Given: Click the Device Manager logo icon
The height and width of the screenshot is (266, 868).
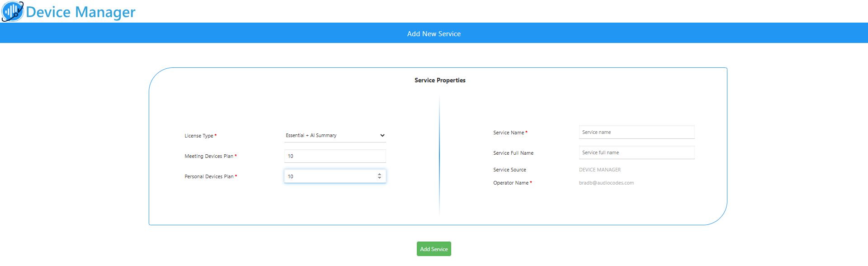Looking at the screenshot, I should pyautogui.click(x=12, y=11).
